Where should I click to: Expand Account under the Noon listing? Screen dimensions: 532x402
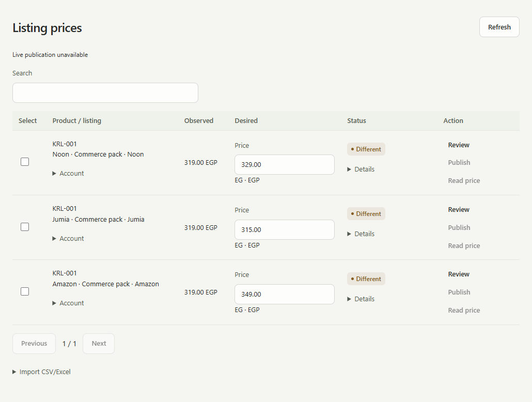[68, 173]
